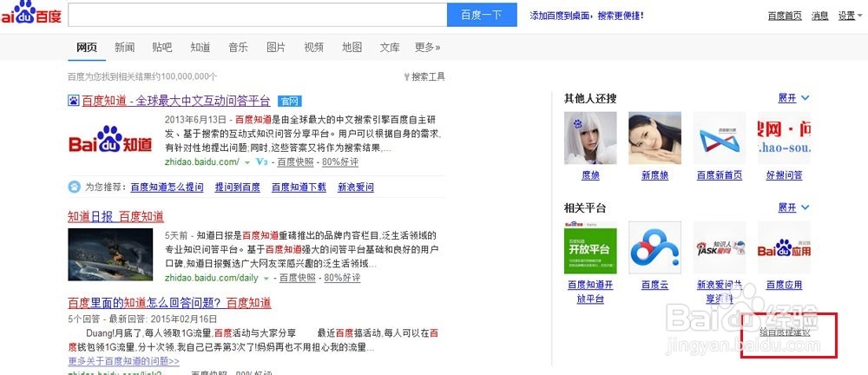Open the 知道日报_百度知道 result link

[115, 217]
